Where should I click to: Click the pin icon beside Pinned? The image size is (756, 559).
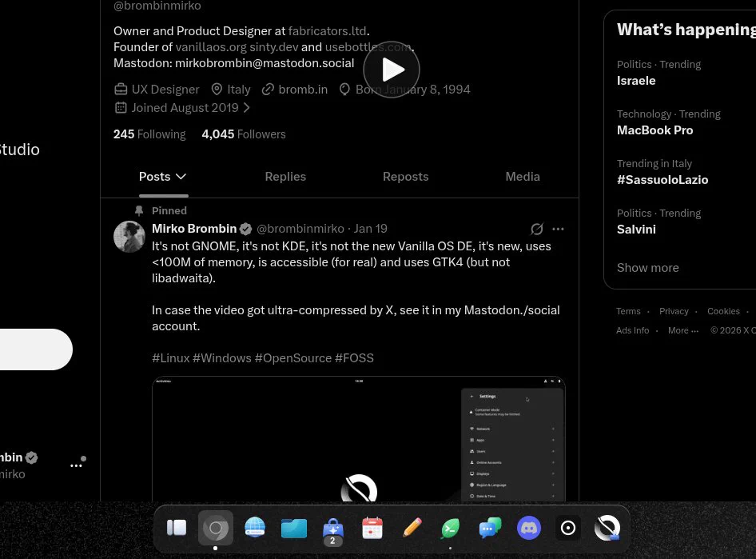click(x=139, y=211)
